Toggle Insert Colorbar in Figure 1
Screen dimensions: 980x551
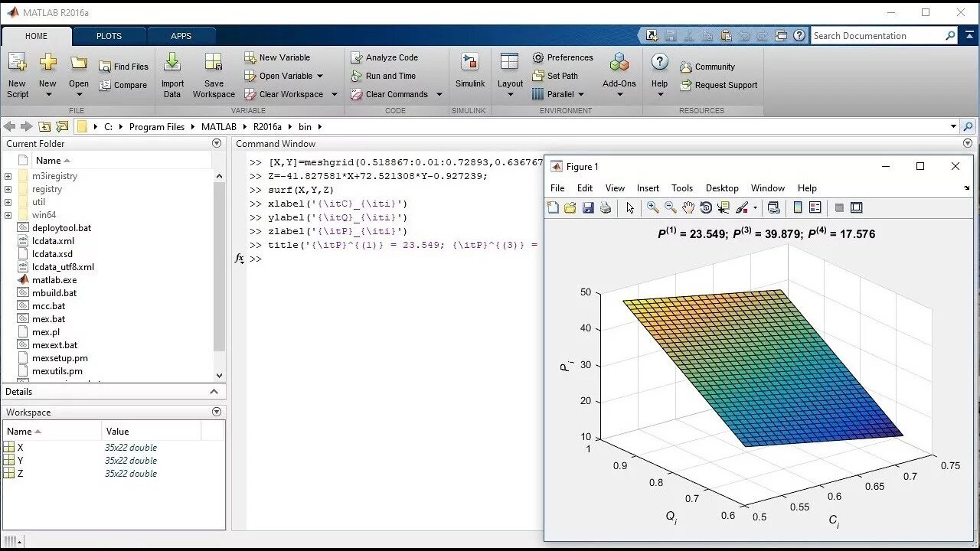coord(798,207)
